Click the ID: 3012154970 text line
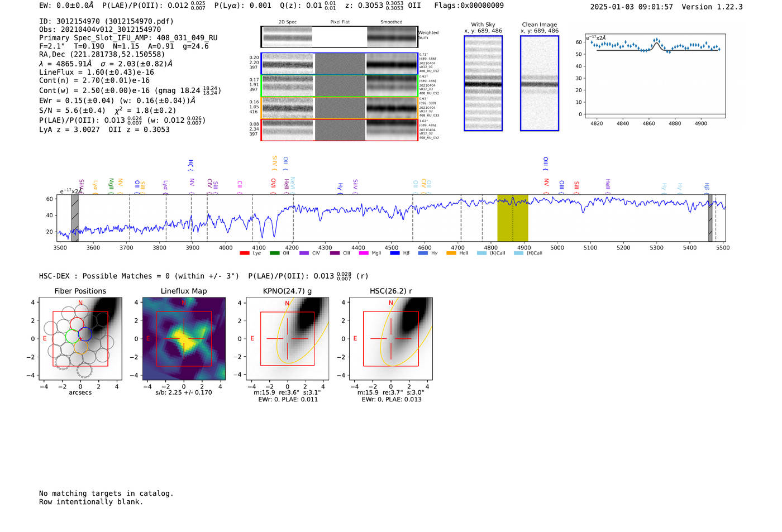The image size is (782, 532). tap(106, 21)
